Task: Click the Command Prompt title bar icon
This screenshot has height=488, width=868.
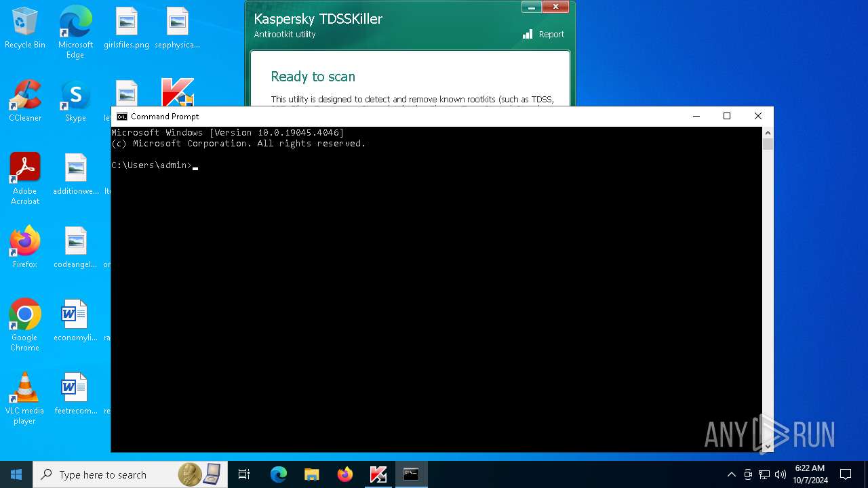Action: (122, 117)
